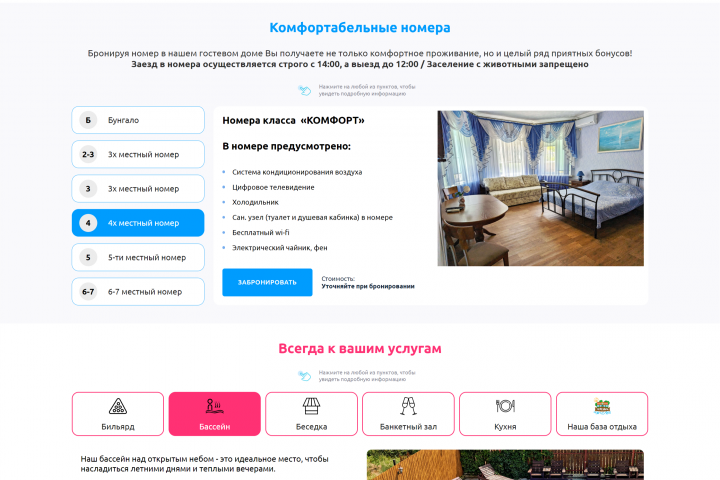Click the Всегда к вашим услугам heading

(x=360, y=349)
